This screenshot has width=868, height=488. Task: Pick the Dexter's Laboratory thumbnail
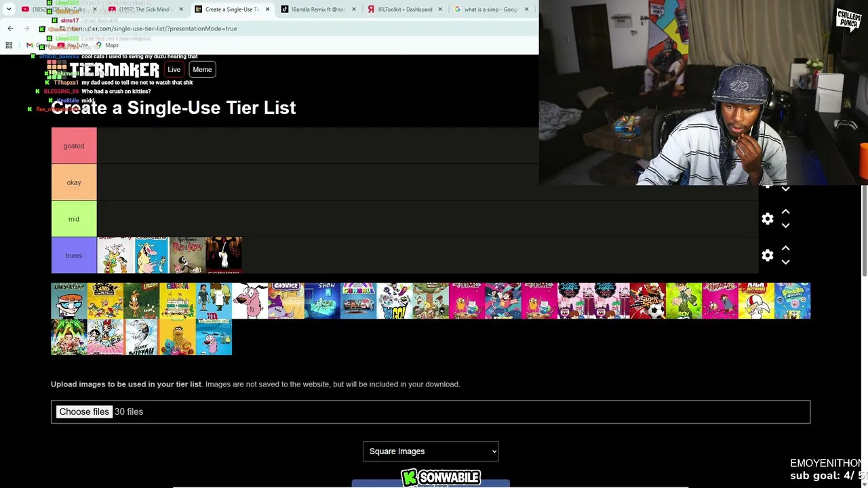[69, 301]
